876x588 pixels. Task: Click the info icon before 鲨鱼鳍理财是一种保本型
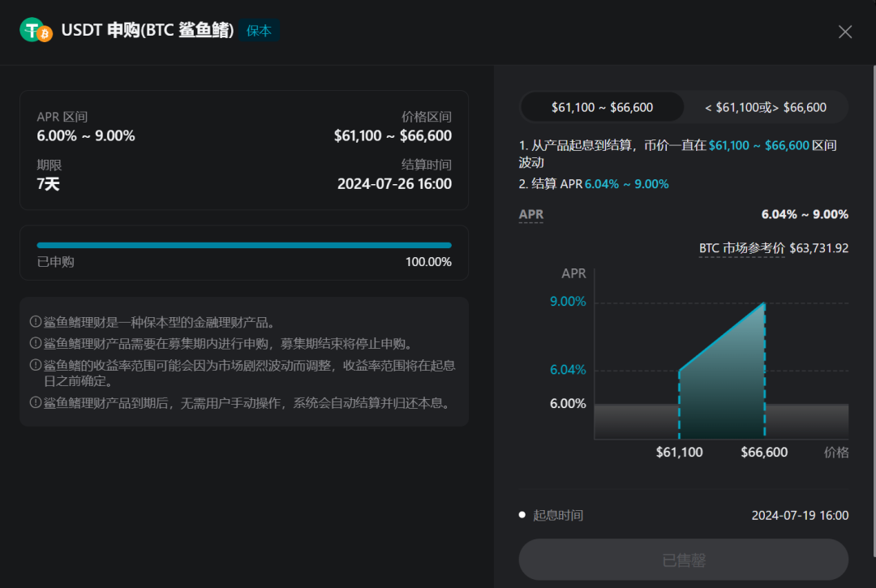pyautogui.click(x=35, y=322)
